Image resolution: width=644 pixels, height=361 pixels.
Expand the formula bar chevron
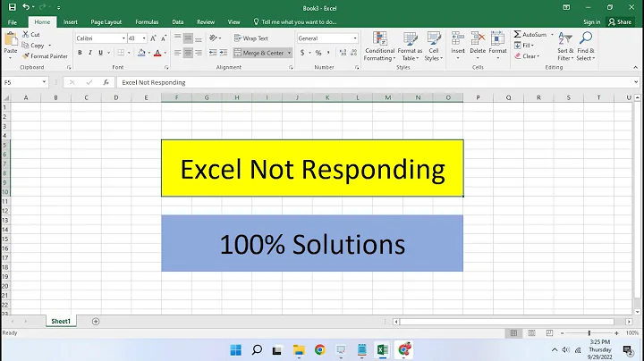coord(636,82)
